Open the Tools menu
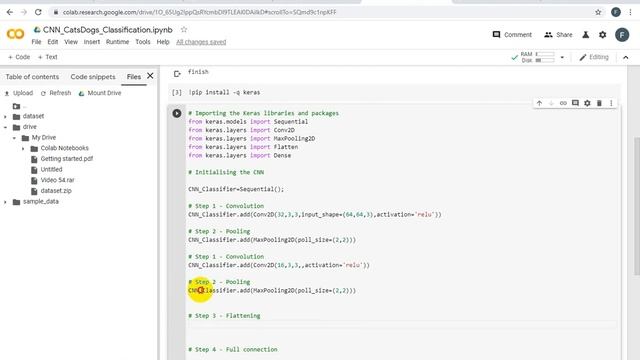640x360 pixels. point(143,42)
